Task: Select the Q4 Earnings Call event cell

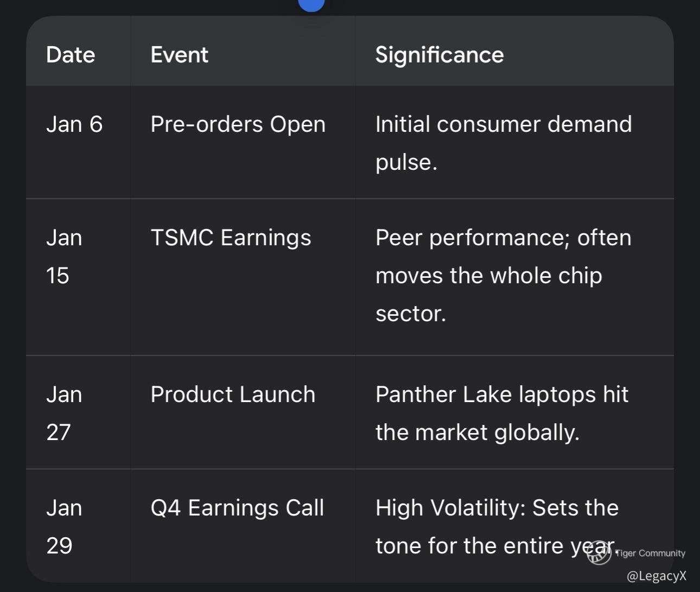Action: click(237, 508)
